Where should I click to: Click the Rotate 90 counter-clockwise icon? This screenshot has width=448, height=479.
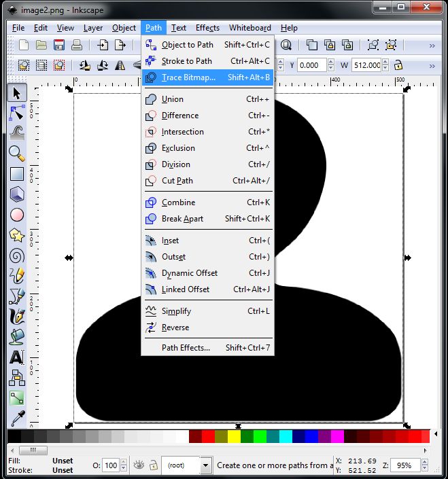coord(85,65)
